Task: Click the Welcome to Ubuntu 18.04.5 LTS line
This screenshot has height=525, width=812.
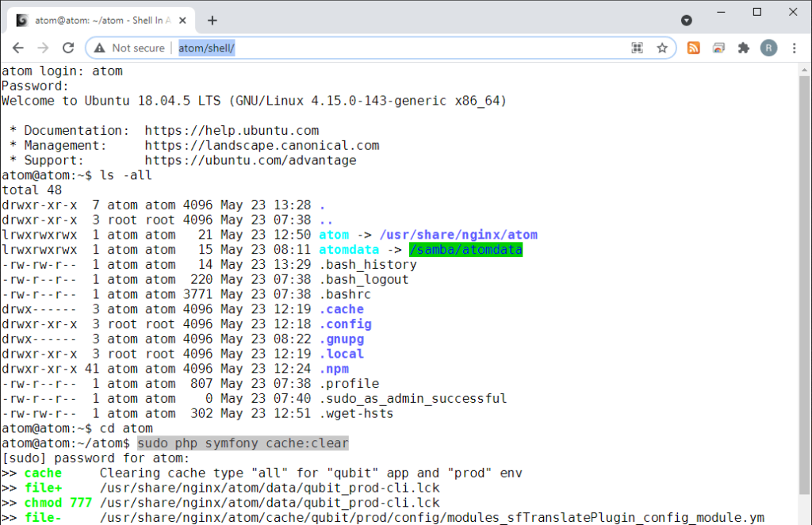Action: coord(254,101)
